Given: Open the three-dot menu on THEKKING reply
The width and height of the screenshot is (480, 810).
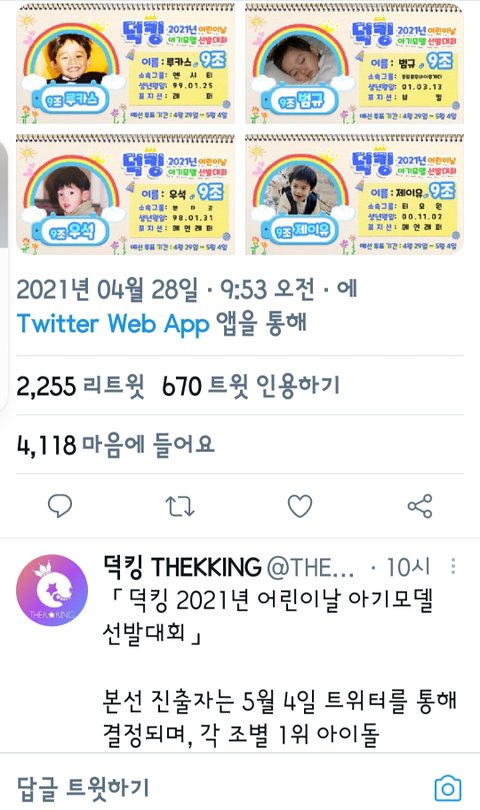Looking at the screenshot, I should coord(453,566).
